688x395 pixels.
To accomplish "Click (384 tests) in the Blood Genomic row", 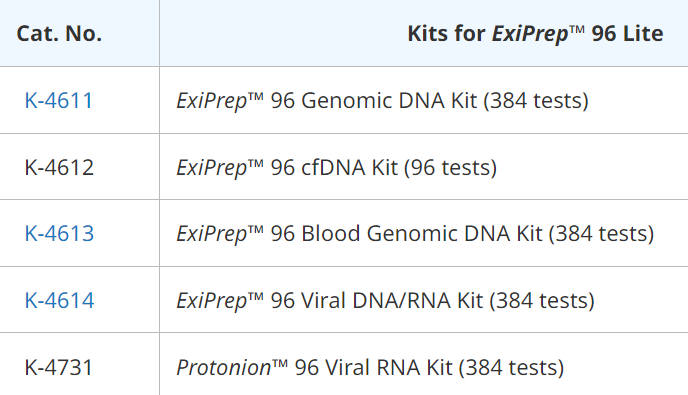I will click(601, 234).
